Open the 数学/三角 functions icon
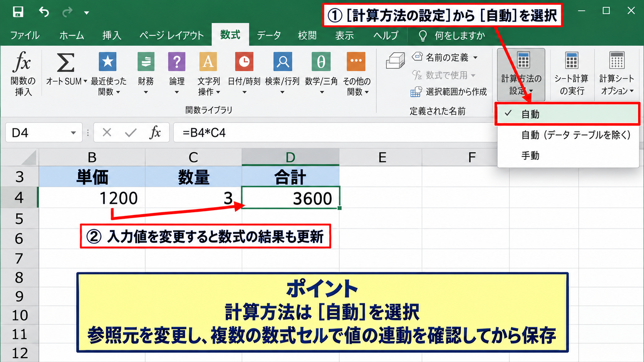The height and width of the screenshot is (362, 644). [321, 62]
